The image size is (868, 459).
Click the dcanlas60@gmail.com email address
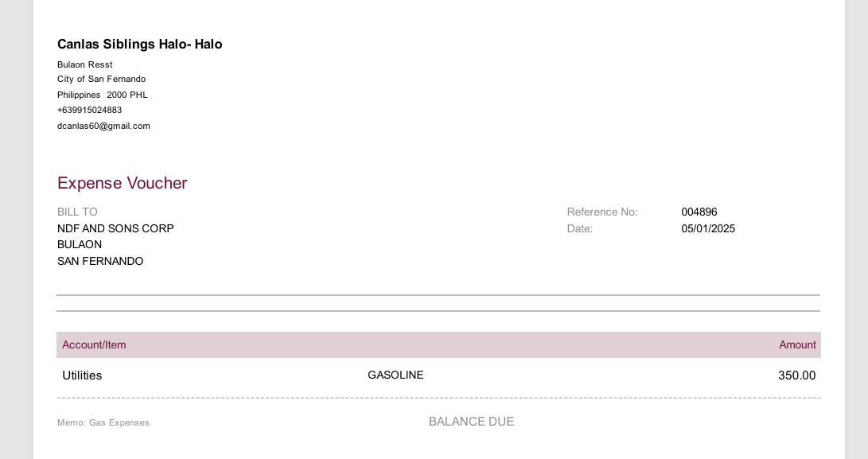103,126
